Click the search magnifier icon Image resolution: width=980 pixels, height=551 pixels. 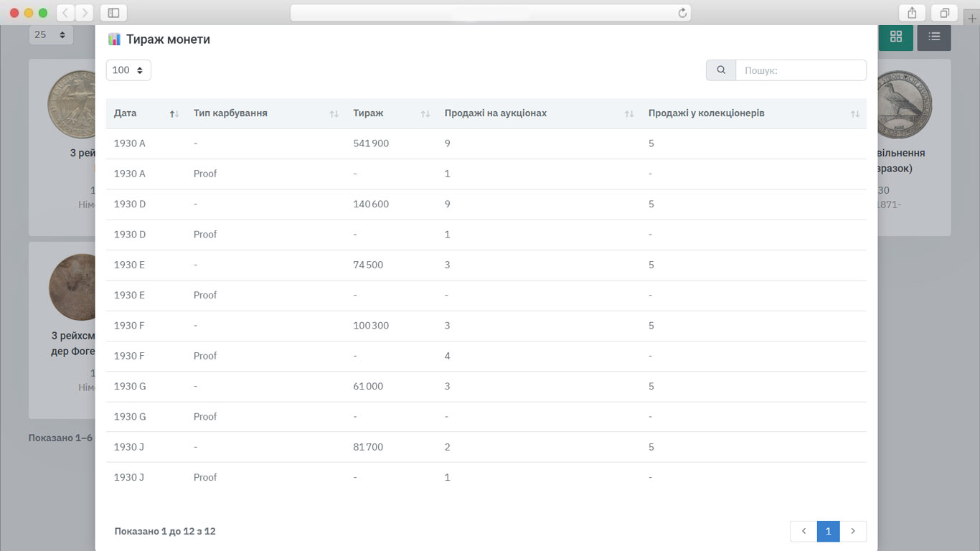click(721, 70)
